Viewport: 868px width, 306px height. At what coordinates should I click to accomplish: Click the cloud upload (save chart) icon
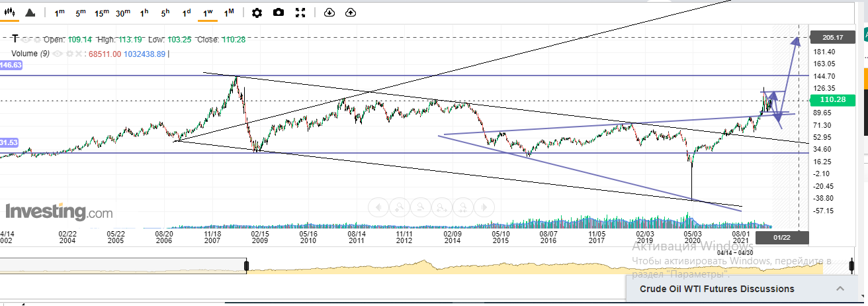351,13
